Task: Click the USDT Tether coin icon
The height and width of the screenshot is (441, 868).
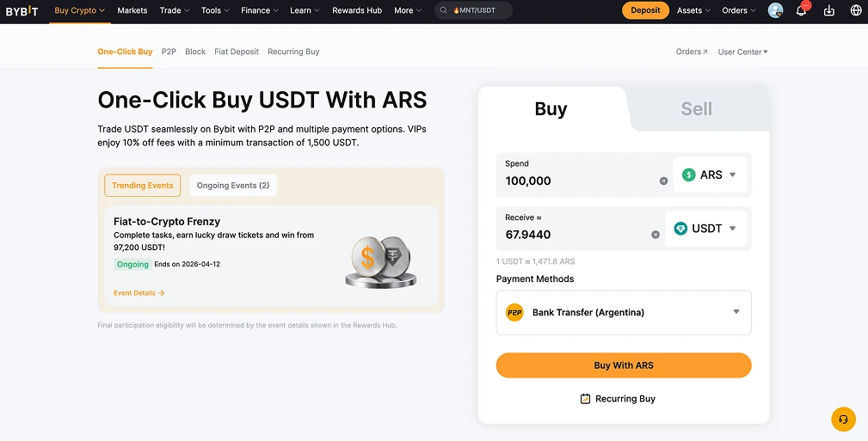Action: (x=680, y=229)
